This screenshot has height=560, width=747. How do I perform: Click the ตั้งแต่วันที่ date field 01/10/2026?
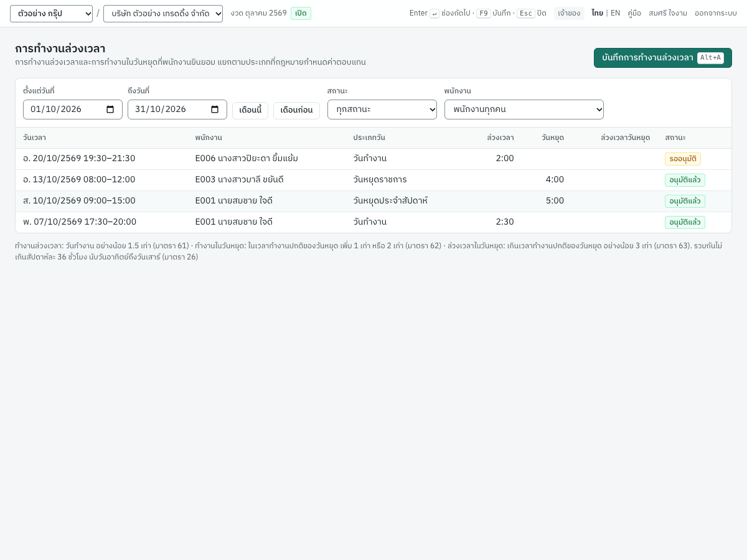[x=73, y=110]
